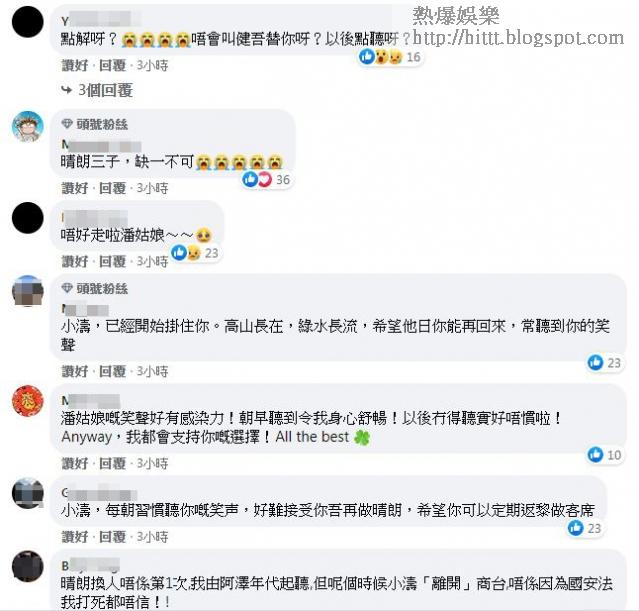This screenshot has width=639, height=611.
Task: Like the 點解呀 comment via 讚好
Action: click(x=75, y=66)
